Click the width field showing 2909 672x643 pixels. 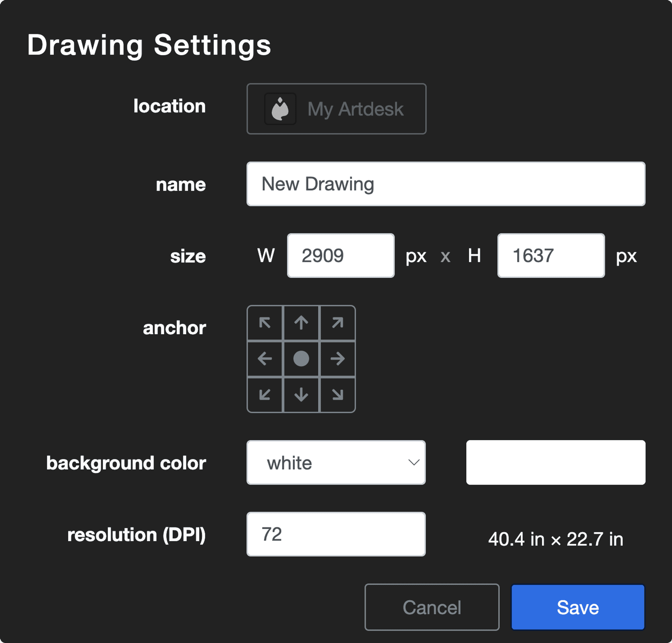341,256
